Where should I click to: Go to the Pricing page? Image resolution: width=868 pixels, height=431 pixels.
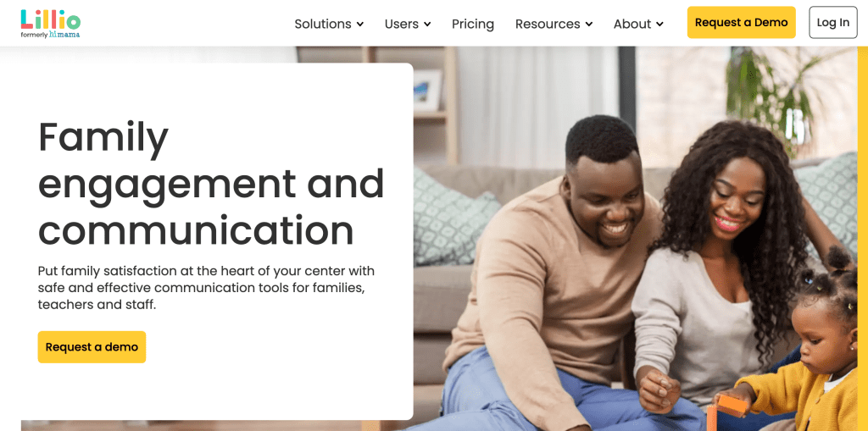tap(473, 24)
